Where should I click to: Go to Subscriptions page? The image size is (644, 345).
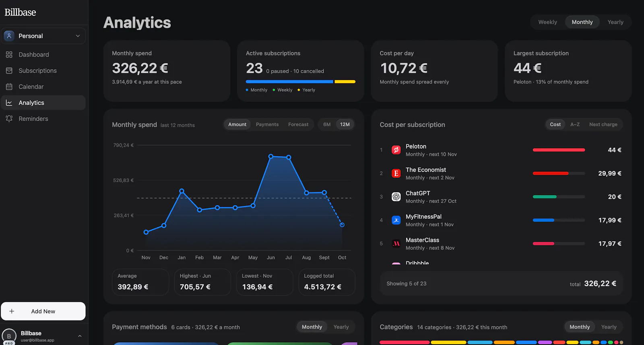43,71
